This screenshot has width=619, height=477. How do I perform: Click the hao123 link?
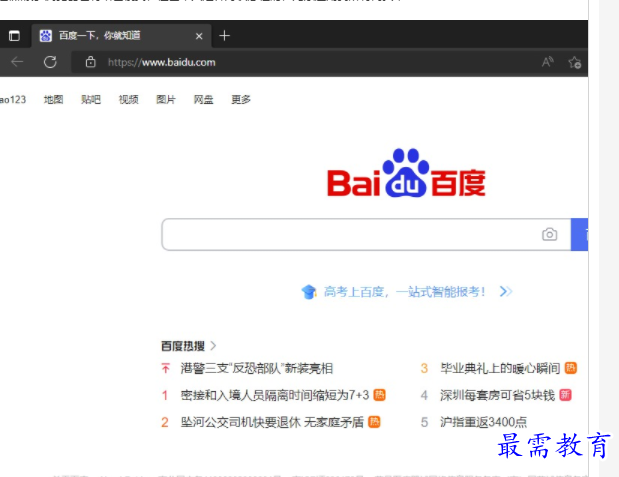tap(13, 100)
